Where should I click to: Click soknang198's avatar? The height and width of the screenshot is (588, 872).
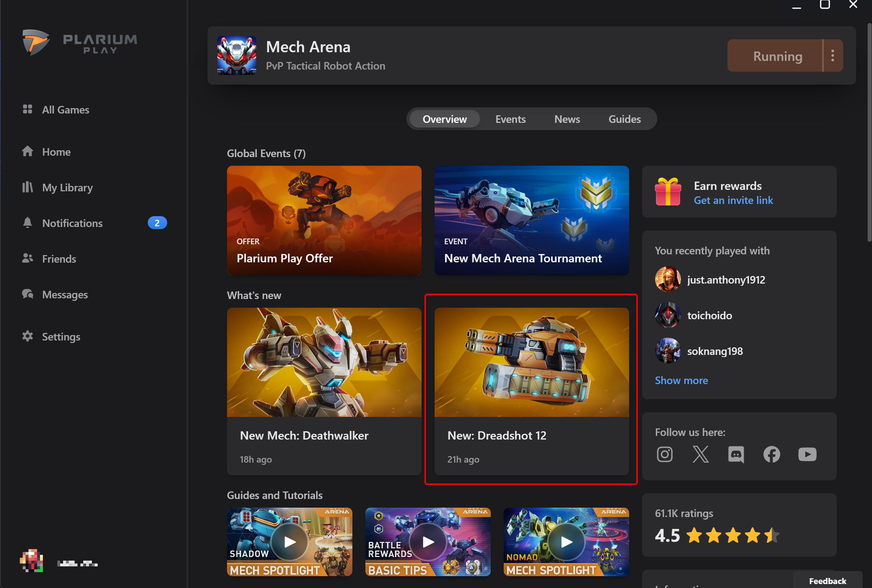tap(668, 351)
